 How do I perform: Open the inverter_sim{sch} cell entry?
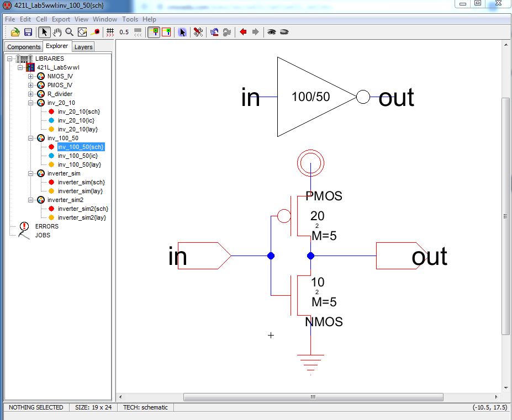(81, 182)
